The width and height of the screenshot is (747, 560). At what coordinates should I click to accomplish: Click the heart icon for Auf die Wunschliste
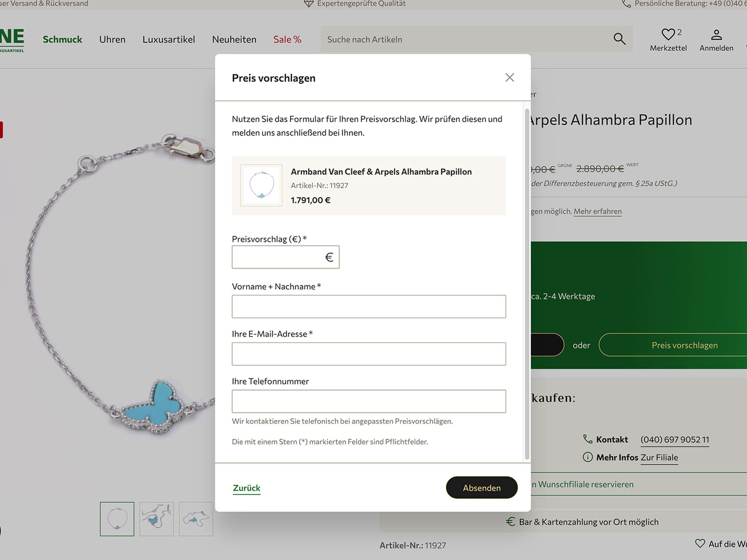[x=700, y=543]
